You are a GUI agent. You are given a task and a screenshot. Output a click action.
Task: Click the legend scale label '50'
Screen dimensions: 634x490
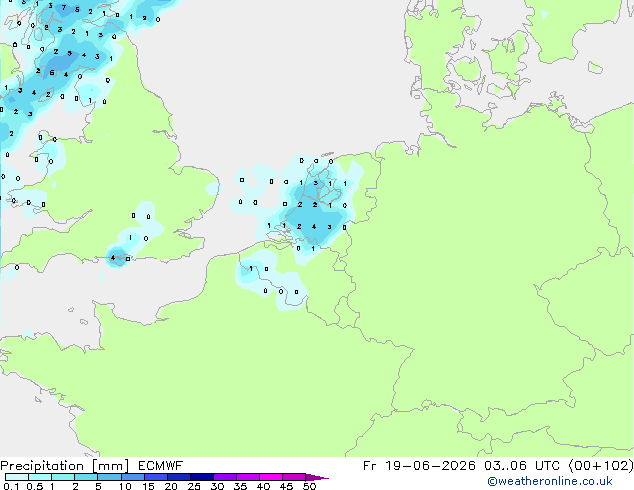(x=309, y=486)
